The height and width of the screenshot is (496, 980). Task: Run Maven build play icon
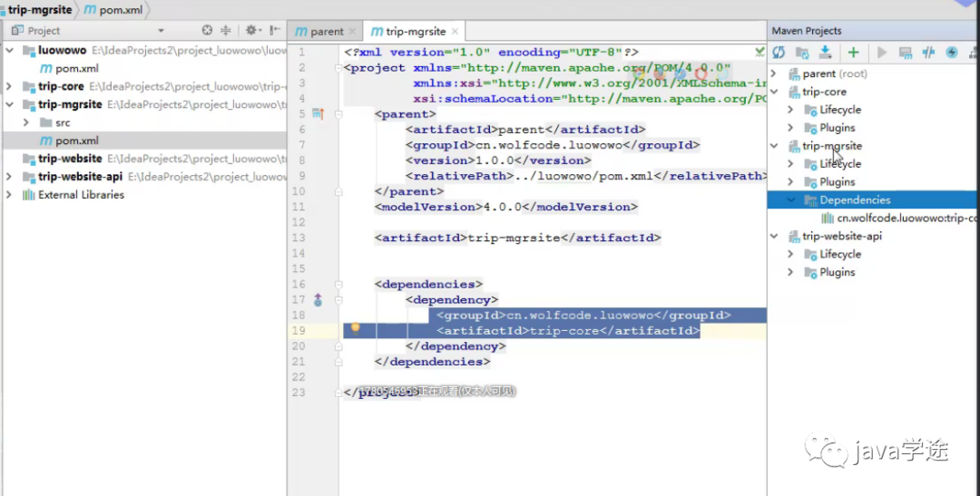tap(882, 53)
